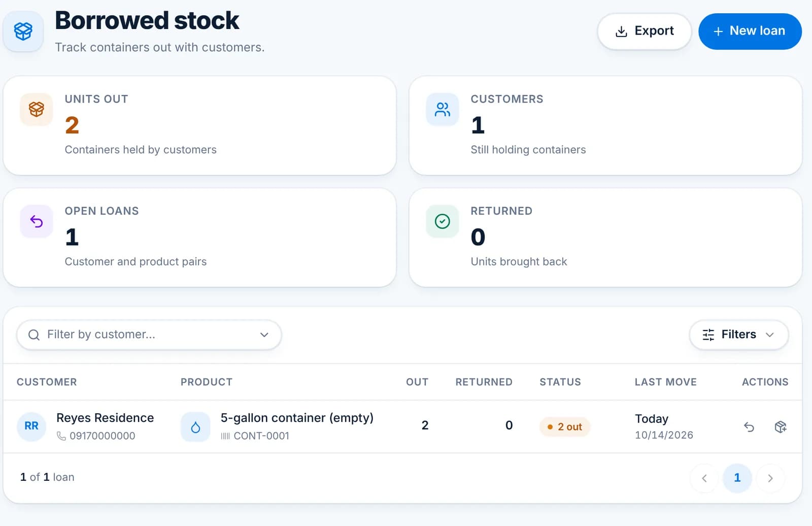
Task: Click the return arrow action for Reyes Residence
Action: [x=749, y=427]
